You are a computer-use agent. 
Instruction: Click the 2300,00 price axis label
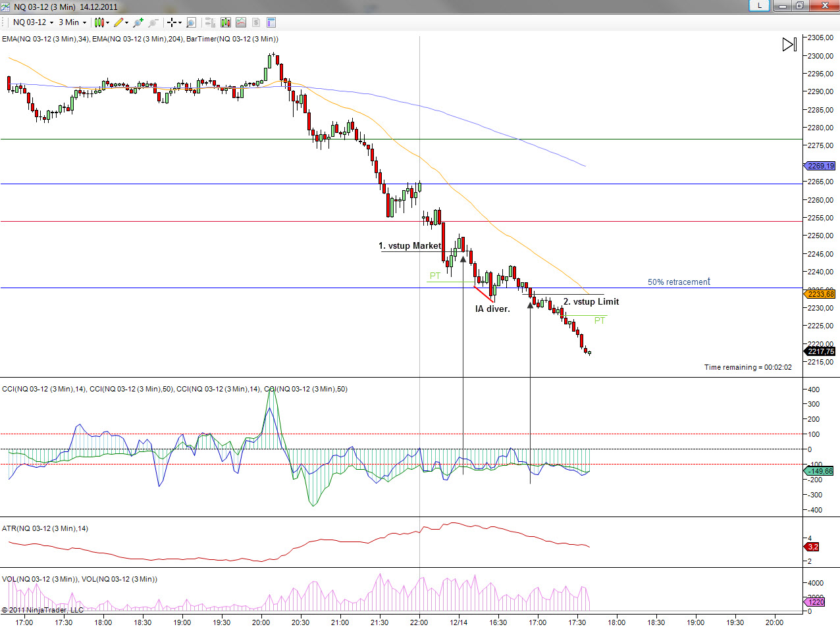click(x=820, y=56)
